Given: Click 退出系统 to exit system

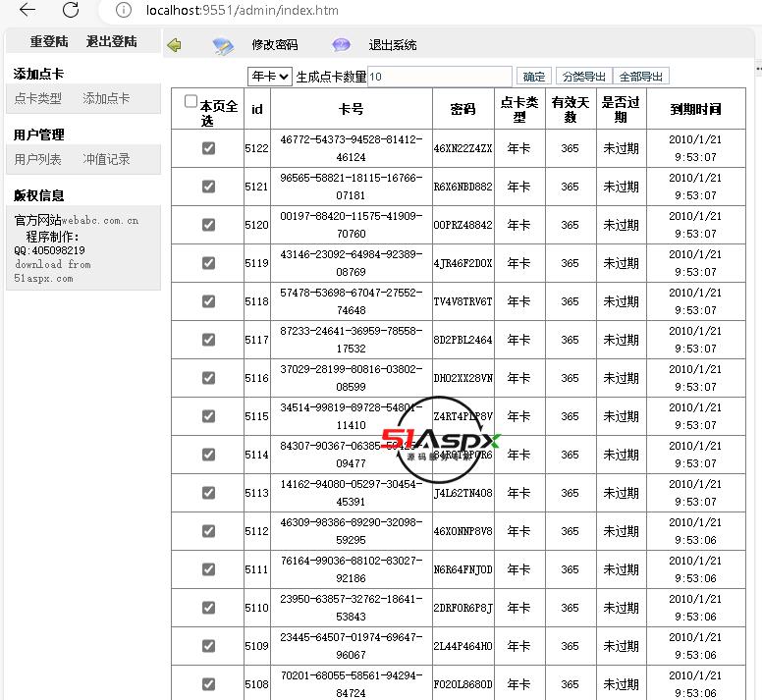Looking at the screenshot, I should tap(392, 45).
